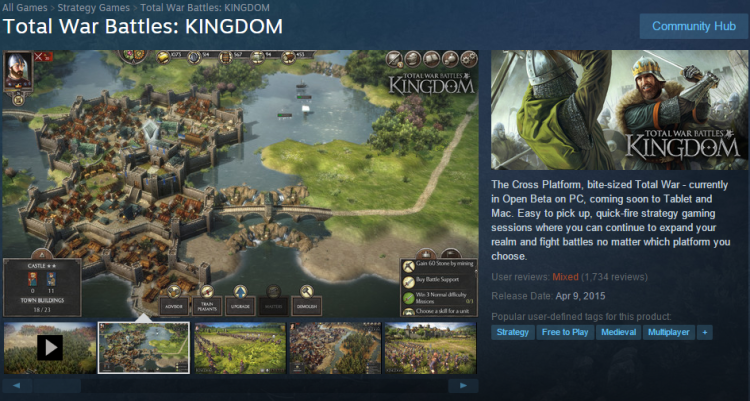Open the Strategy Games breadcrumb link
This screenshot has height=401, width=750.
click(94, 8)
